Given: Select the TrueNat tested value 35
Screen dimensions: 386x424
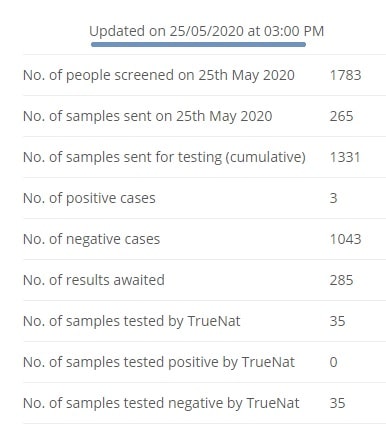Looking at the screenshot, I should tap(337, 321).
